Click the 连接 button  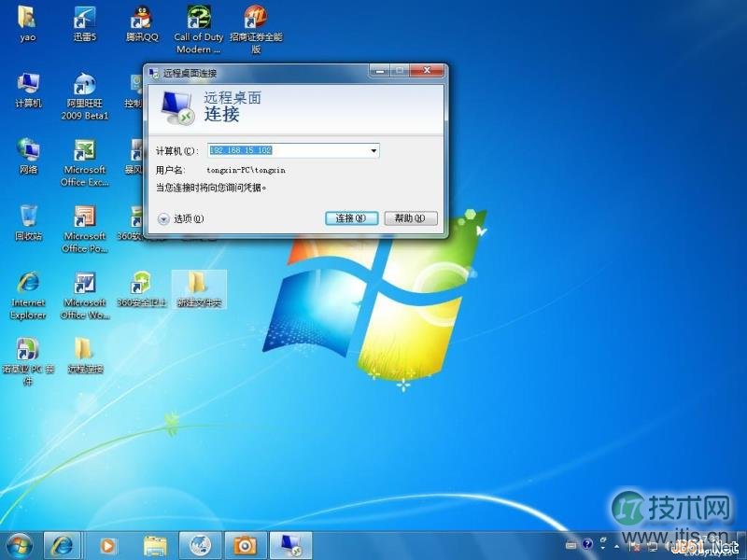coord(352,218)
